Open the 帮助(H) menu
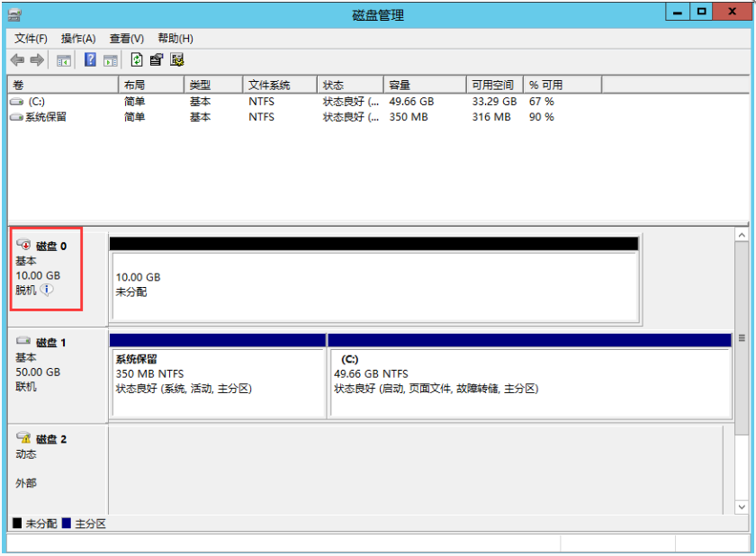The width and height of the screenshot is (756, 556). (175, 39)
